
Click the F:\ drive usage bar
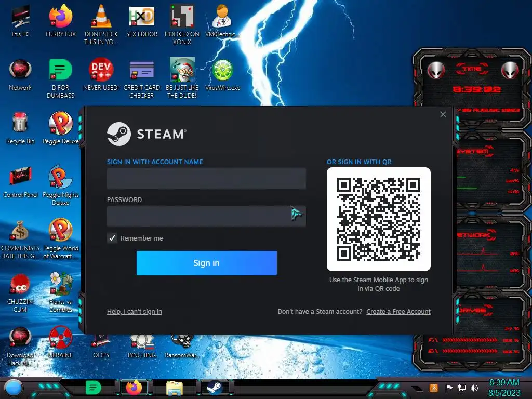pos(470,340)
